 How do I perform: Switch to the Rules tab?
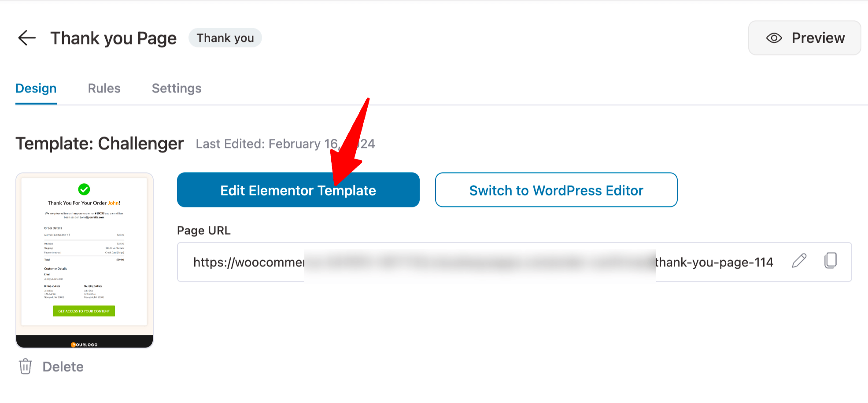[104, 88]
